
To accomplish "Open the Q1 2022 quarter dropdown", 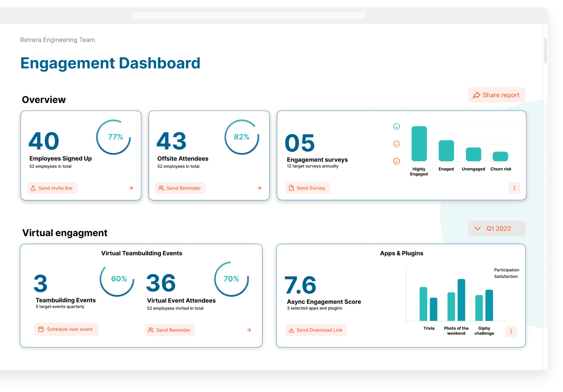I will [x=497, y=228].
